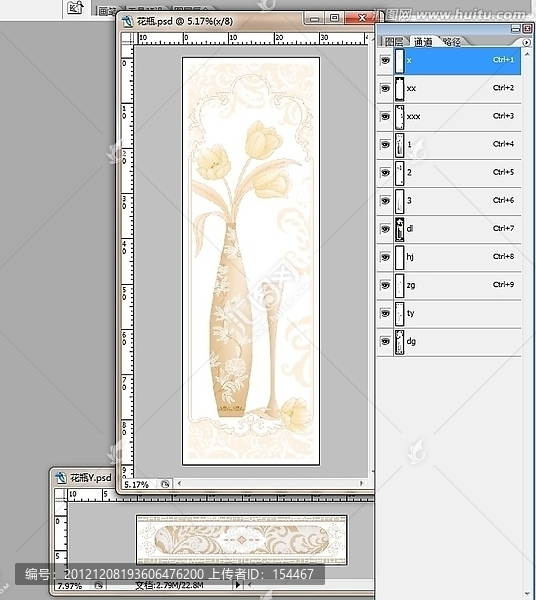Click the vase artwork canvas in 花瓶.psd
The image size is (536, 600).
251,262
